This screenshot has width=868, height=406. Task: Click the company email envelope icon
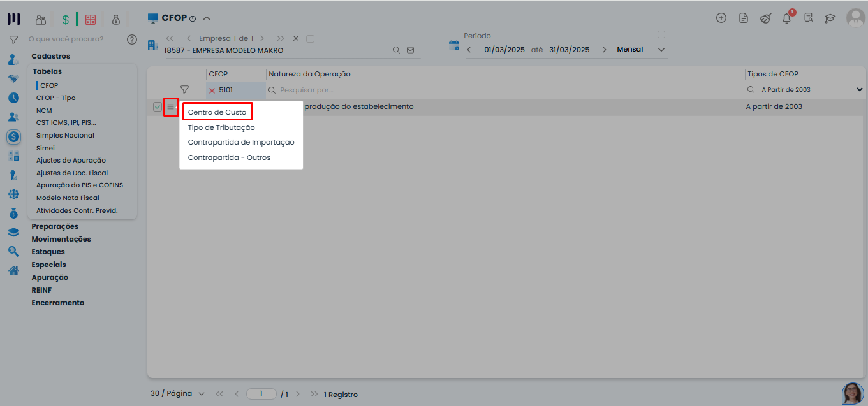coord(410,50)
